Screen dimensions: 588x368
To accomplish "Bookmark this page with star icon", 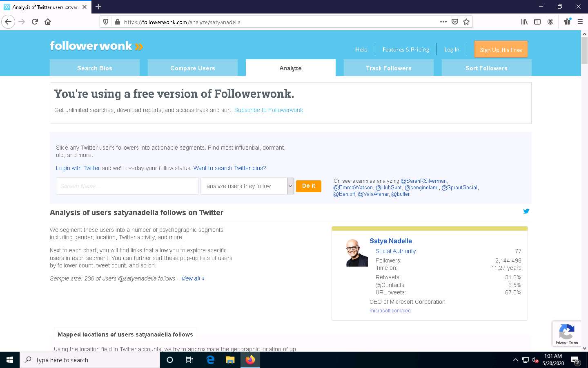I will pyautogui.click(x=466, y=22).
